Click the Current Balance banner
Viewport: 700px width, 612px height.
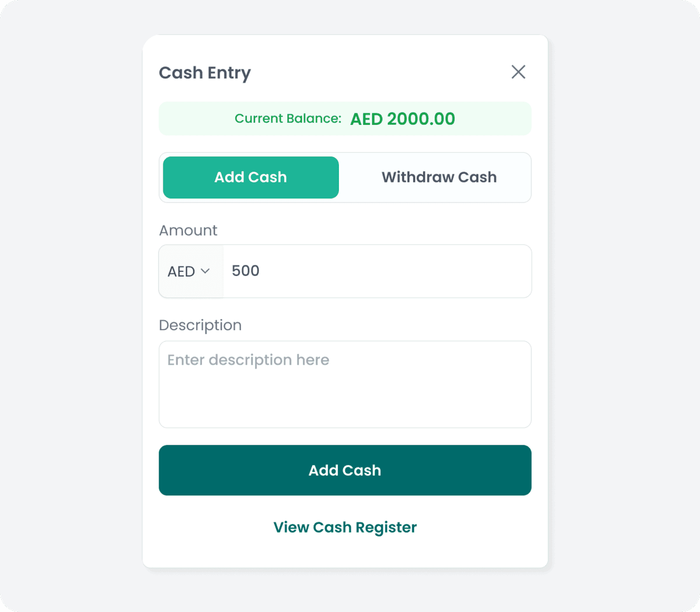click(x=345, y=118)
